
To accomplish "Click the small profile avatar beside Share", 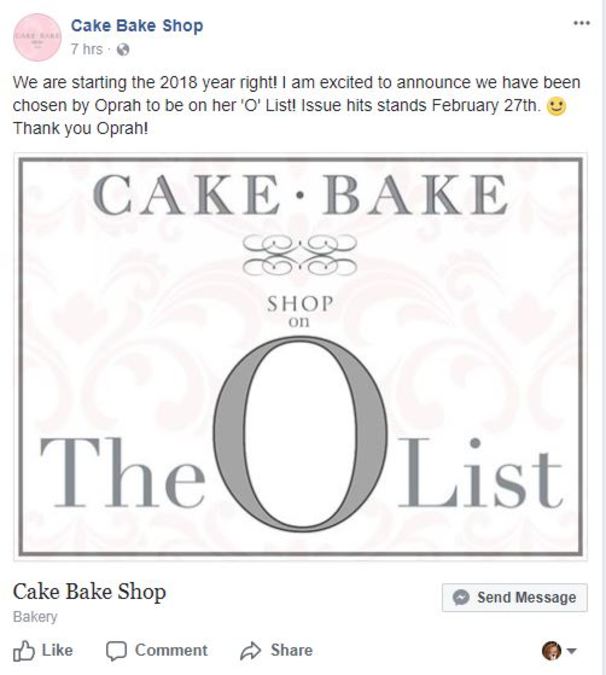I will (x=551, y=651).
